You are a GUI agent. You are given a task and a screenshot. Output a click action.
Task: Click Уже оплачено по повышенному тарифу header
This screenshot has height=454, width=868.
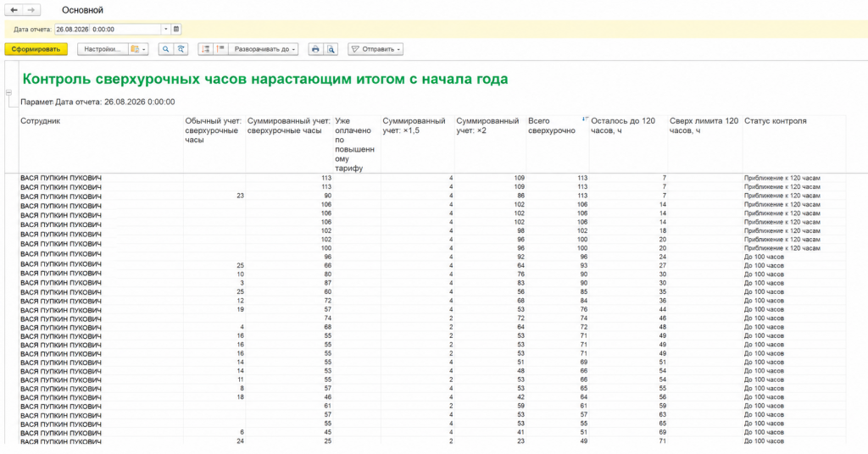(355, 144)
